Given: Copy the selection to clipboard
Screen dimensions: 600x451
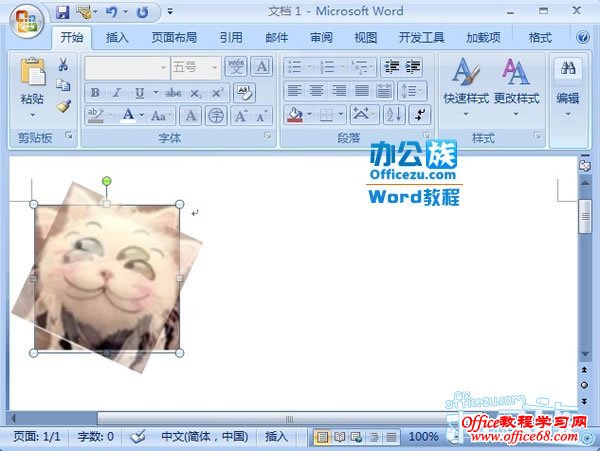Looking at the screenshot, I should [x=63, y=85].
